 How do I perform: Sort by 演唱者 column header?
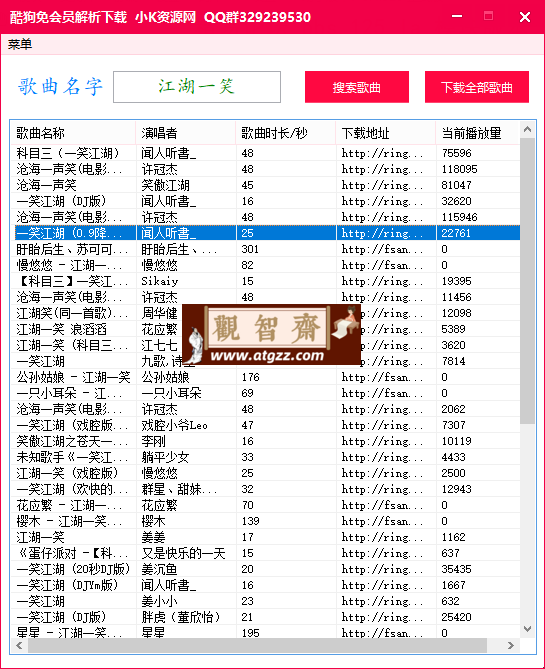pos(186,133)
